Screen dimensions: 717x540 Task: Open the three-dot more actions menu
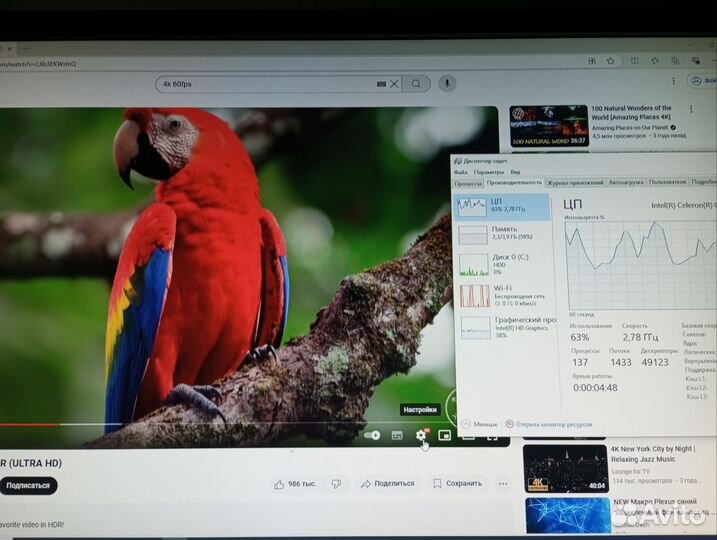[x=502, y=484]
